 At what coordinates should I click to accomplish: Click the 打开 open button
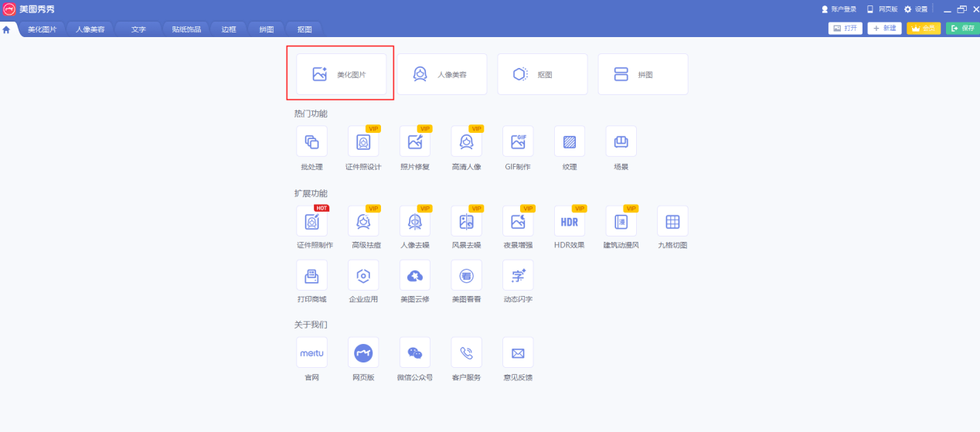pos(846,29)
